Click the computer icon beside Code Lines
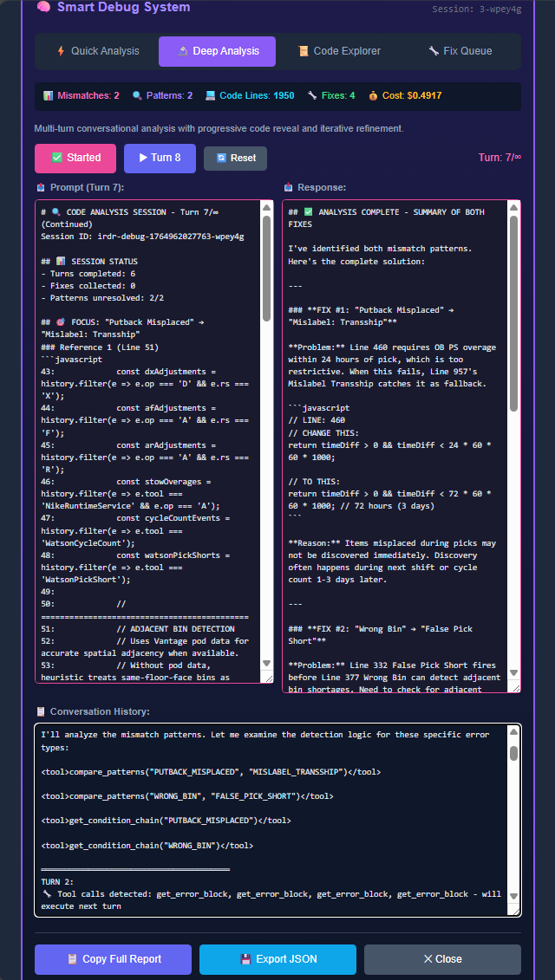The height and width of the screenshot is (980, 555). pos(210,96)
